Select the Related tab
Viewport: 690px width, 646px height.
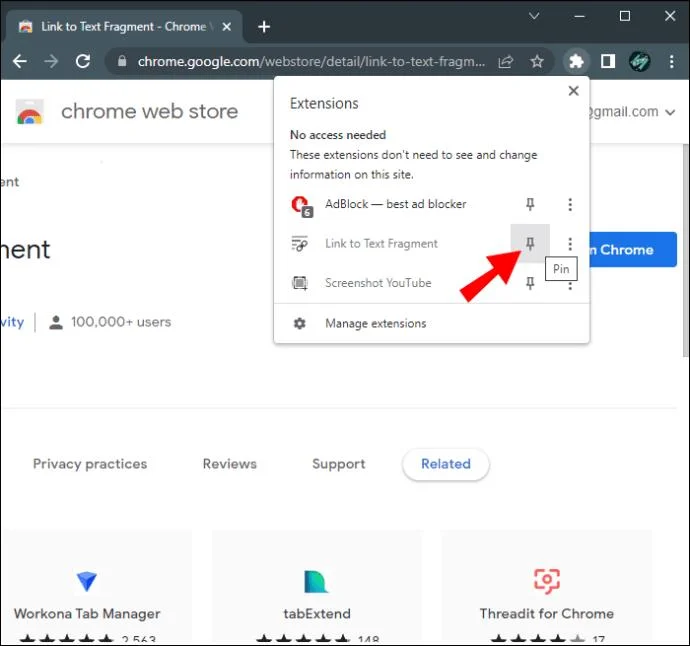pyautogui.click(x=446, y=464)
